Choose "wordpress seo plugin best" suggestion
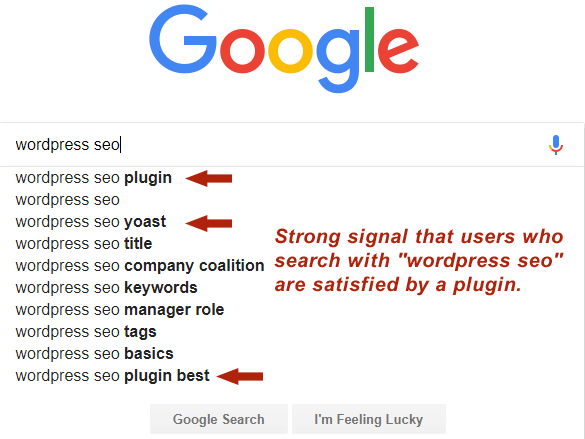Viewport: 585px width, 439px height. coord(112,376)
